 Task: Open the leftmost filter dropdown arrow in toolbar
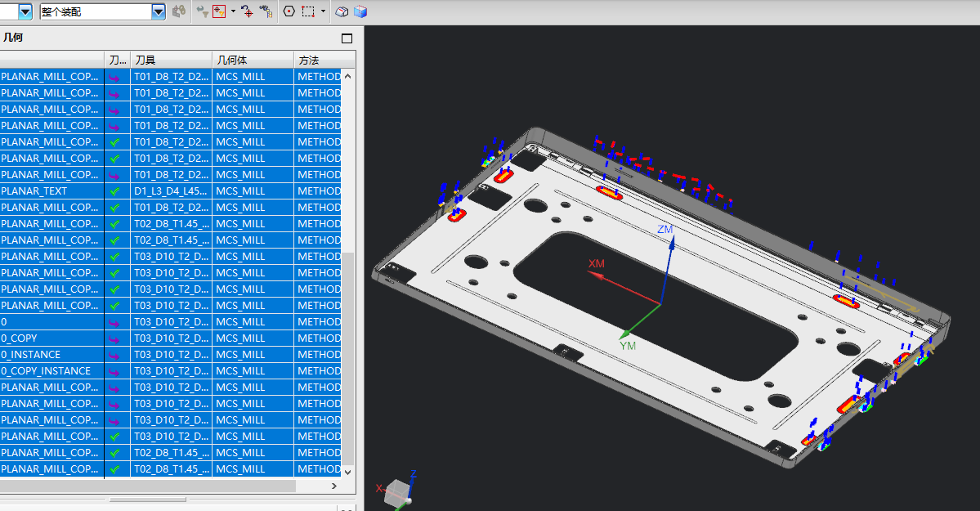tap(25, 11)
